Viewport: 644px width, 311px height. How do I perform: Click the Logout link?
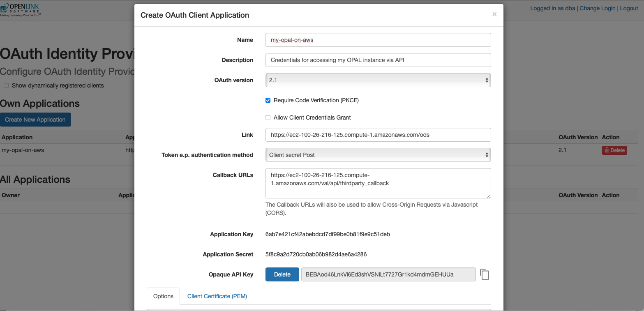pyautogui.click(x=629, y=8)
